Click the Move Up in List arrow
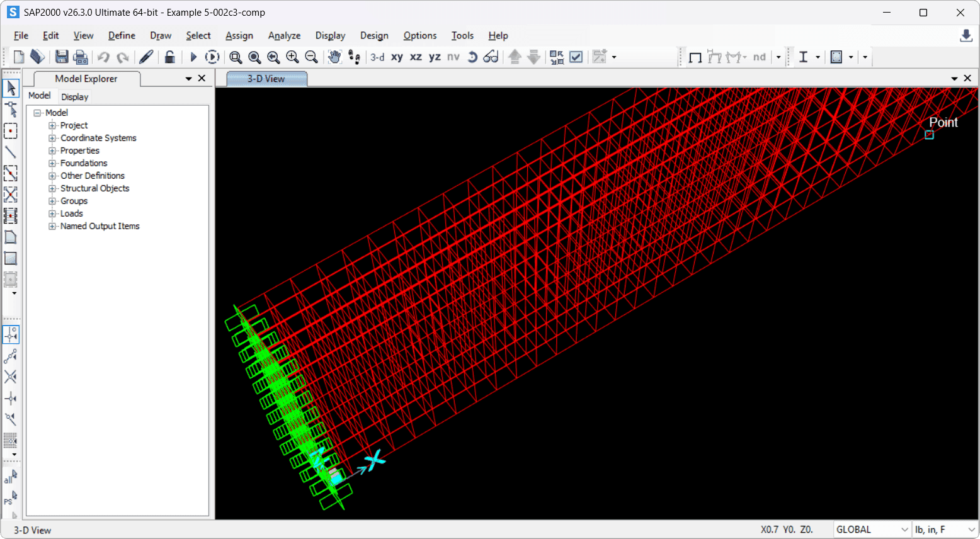The height and width of the screenshot is (539, 980). click(x=515, y=57)
